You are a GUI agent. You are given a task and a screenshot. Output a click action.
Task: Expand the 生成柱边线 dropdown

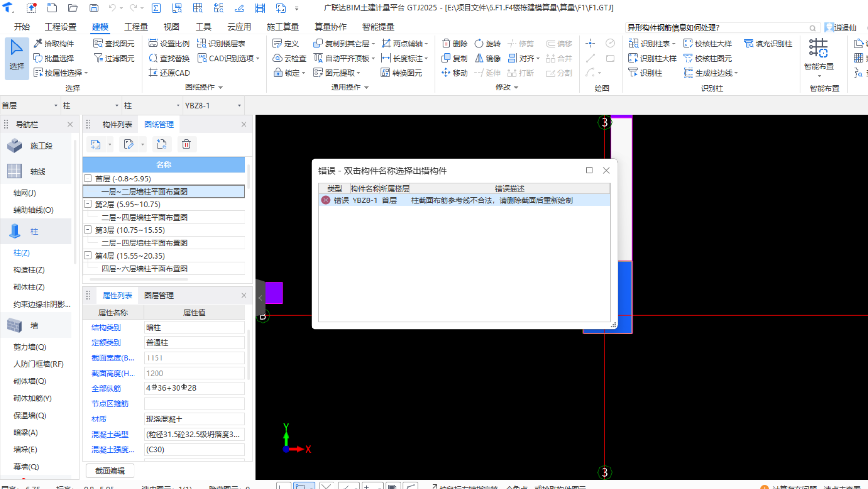736,73
